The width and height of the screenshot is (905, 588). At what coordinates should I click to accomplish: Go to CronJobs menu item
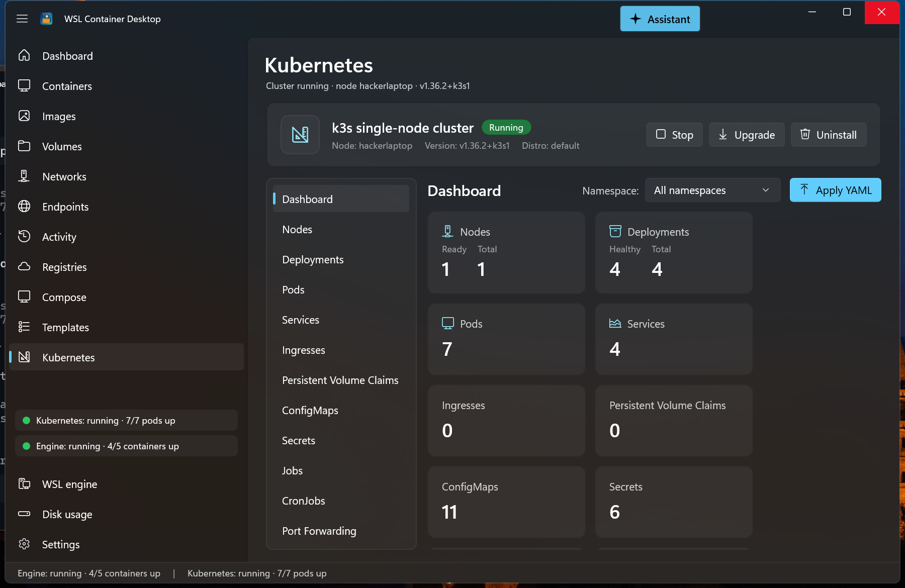pos(341,501)
